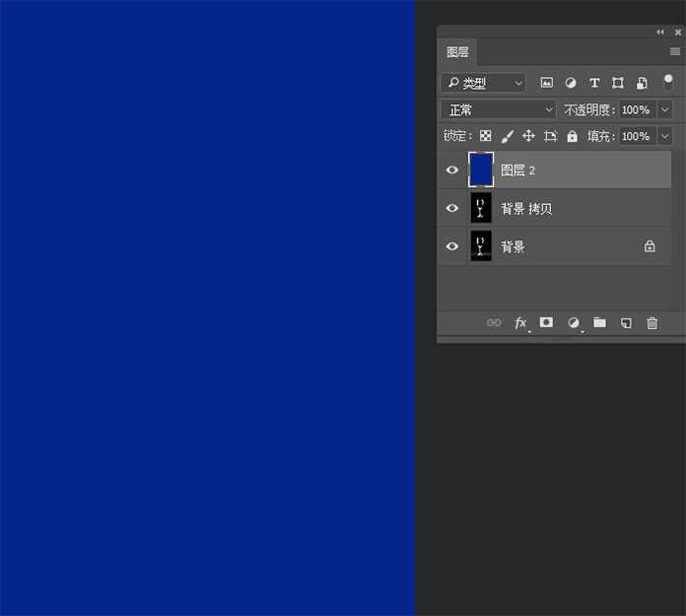The image size is (686, 616).
Task: Click the add layer style fx icon
Action: click(520, 323)
